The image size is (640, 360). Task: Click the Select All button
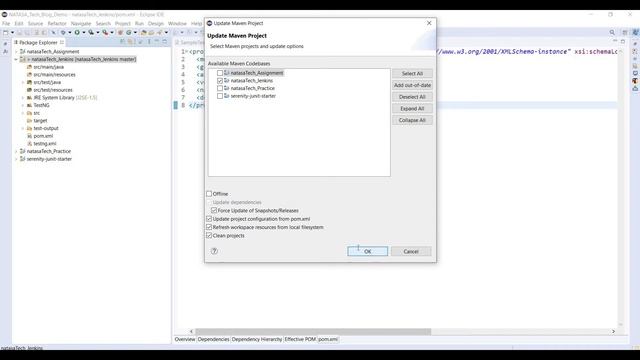pyautogui.click(x=412, y=73)
